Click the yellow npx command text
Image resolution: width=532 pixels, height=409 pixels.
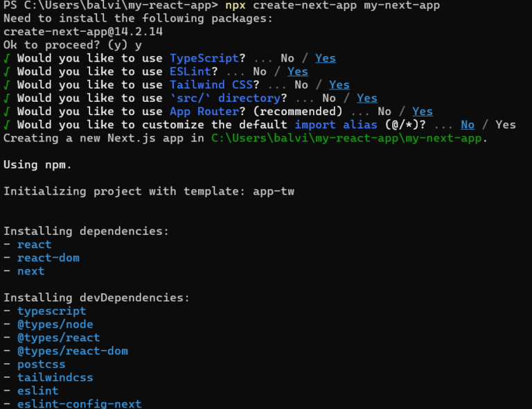tap(236, 6)
